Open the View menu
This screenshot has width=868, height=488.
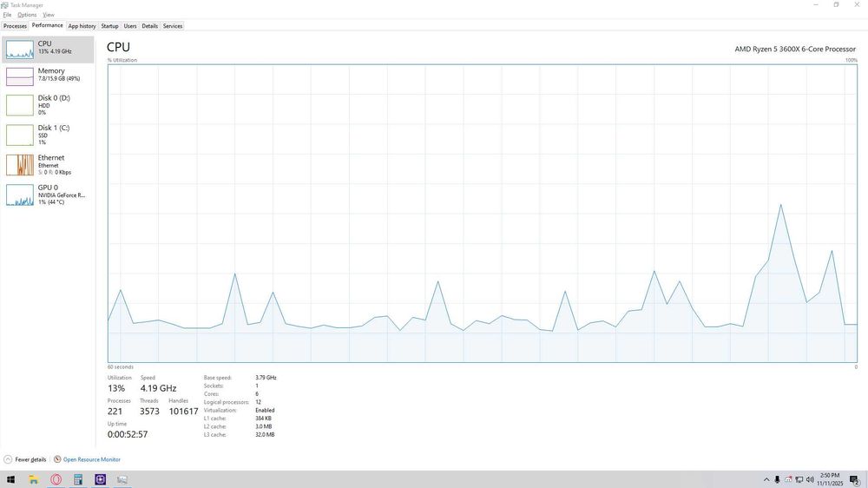tap(49, 15)
